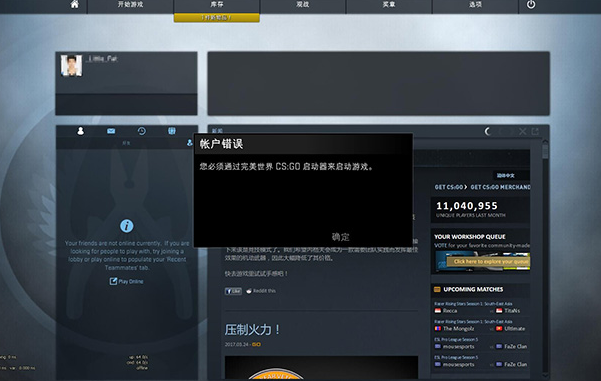The image size is (601, 381).
Task: Confirm the error dialog with 确定
Action: 340,237
